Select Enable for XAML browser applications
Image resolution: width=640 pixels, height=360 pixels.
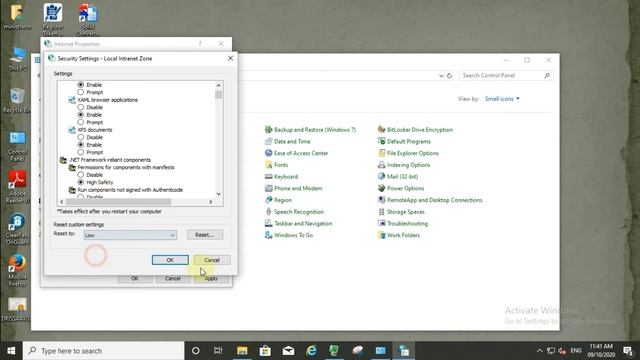click(x=80, y=115)
